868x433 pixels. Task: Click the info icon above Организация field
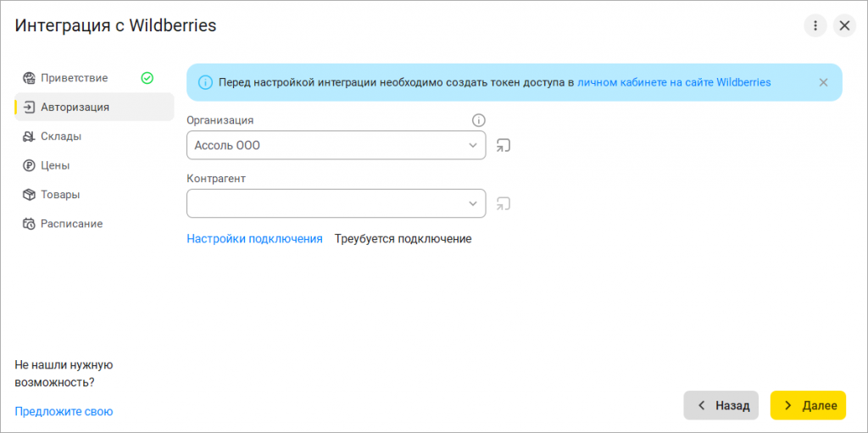[478, 120]
